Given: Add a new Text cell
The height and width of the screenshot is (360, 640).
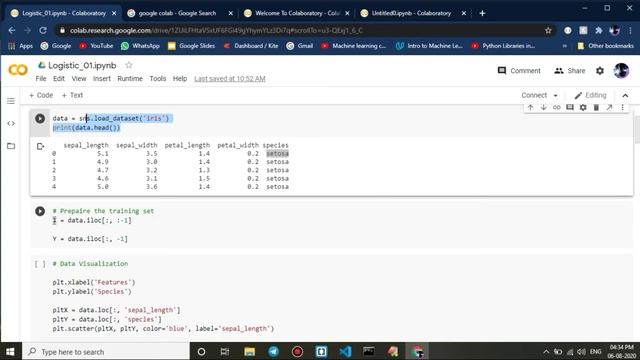Looking at the screenshot, I should [x=72, y=95].
